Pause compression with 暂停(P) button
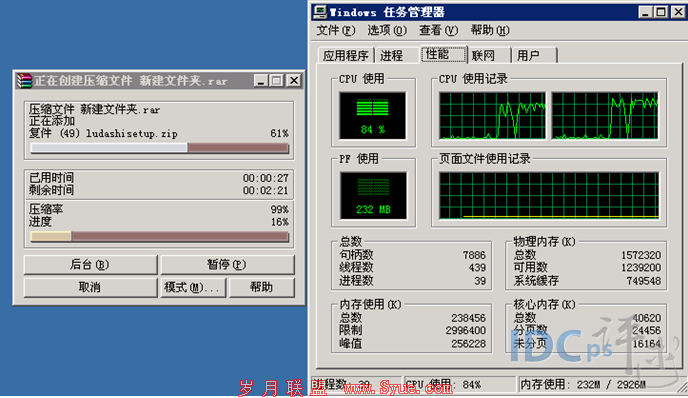The height and width of the screenshot is (398, 688). 227,265
